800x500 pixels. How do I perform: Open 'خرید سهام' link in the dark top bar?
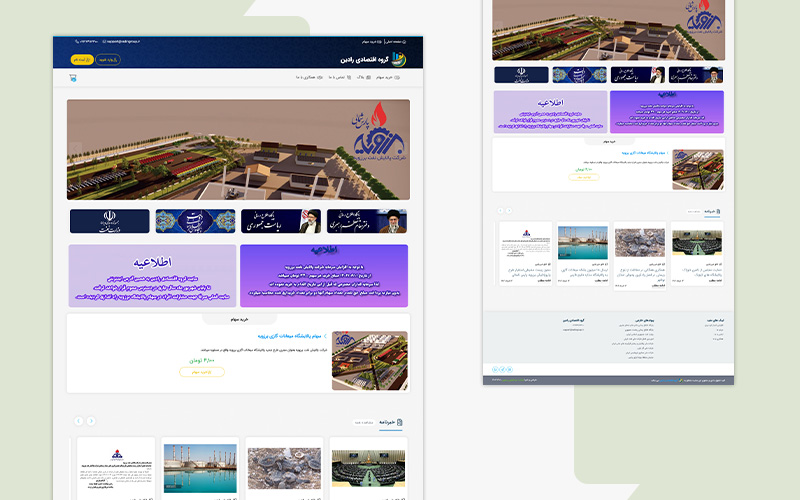coord(372,41)
